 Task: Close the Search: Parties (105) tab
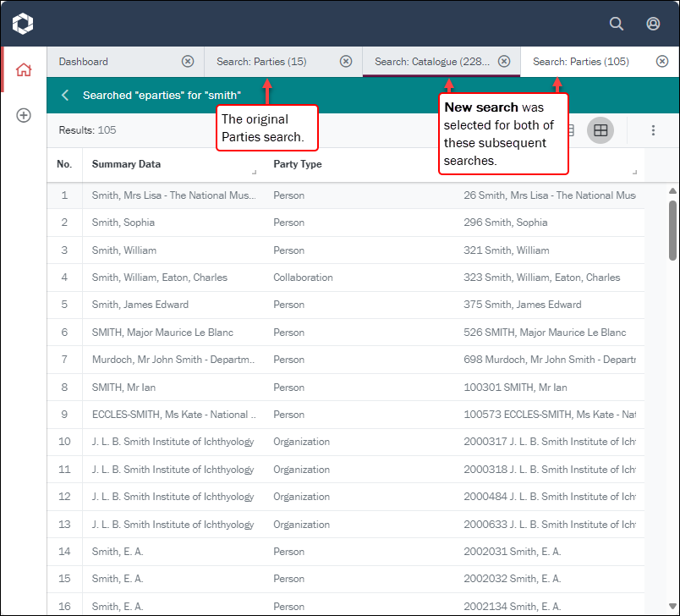[662, 62]
